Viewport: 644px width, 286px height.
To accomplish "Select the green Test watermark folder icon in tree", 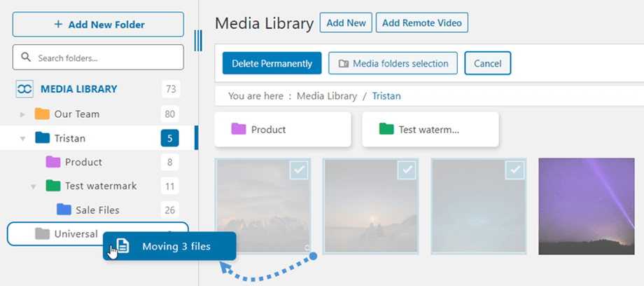I will [53, 186].
